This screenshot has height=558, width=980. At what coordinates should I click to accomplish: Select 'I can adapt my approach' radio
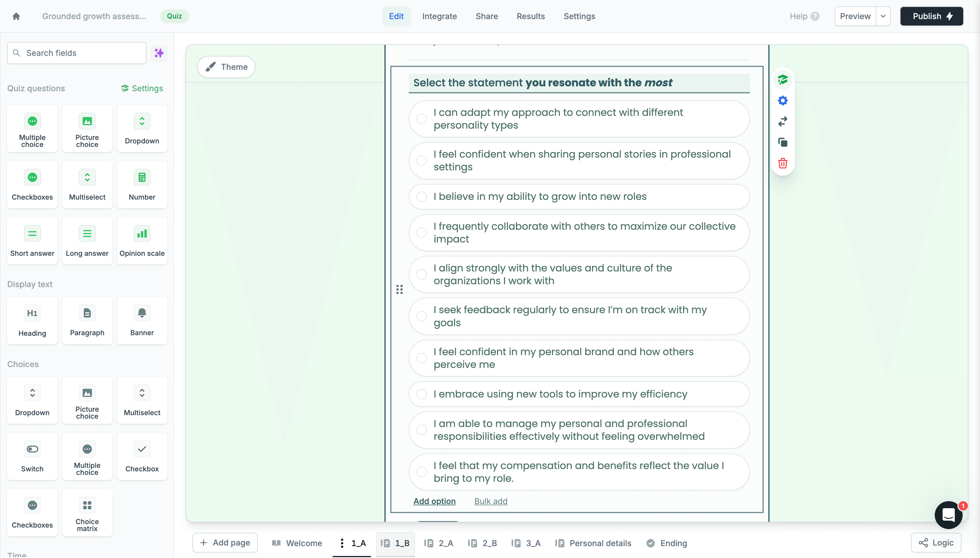(x=421, y=119)
